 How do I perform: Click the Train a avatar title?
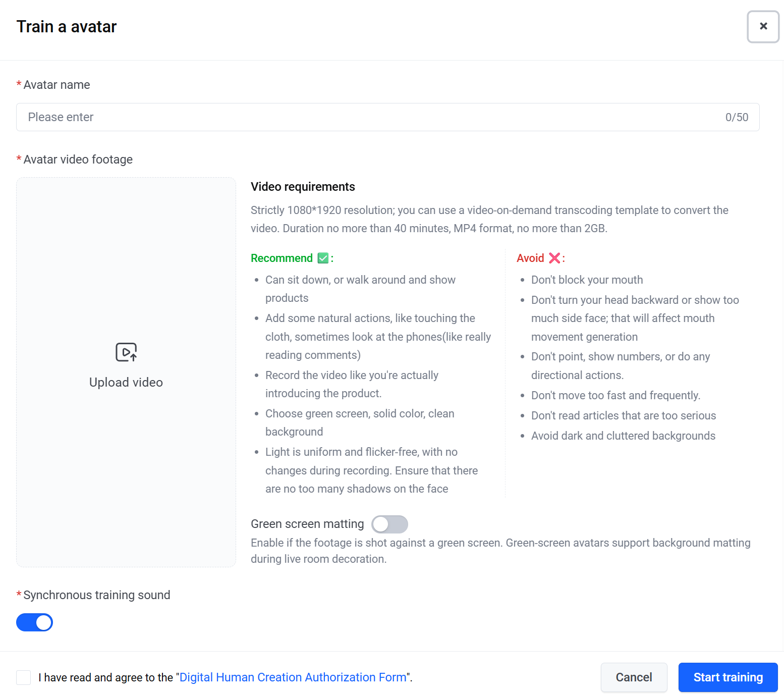click(x=67, y=27)
